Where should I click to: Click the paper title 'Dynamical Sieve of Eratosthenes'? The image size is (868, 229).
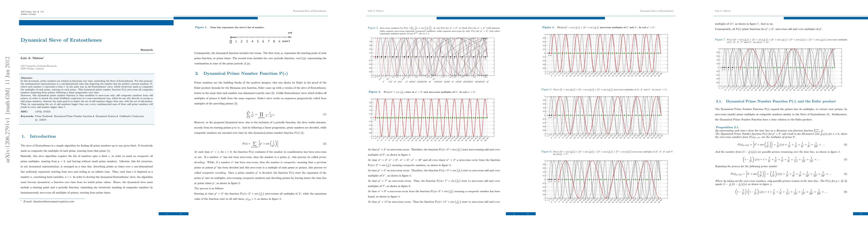click(x=61, y=40)
